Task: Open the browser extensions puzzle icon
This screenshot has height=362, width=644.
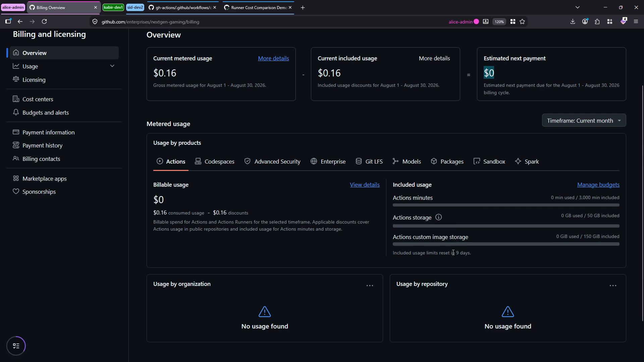Action: (597, 21)
